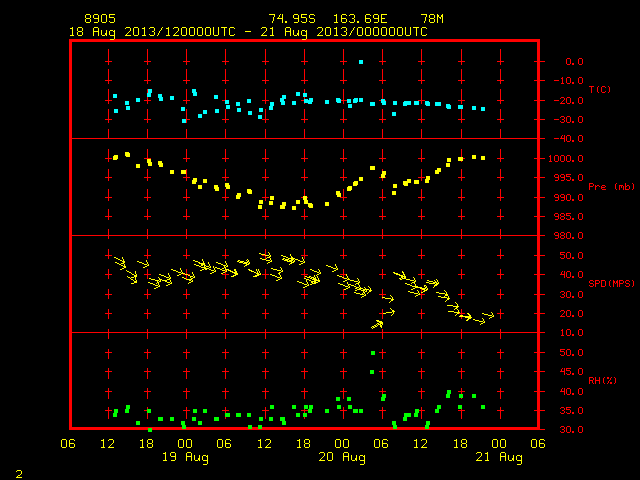Select the 21 Aug date label
This screenshot has height=480, width=640.
[499, 457]
